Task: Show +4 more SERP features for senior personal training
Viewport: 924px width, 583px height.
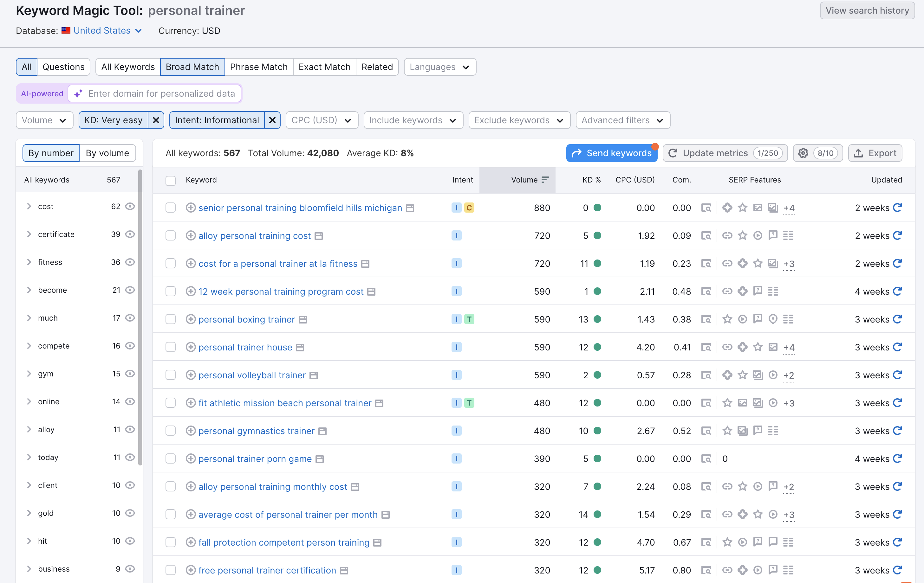Action: [x=789, y=208]
